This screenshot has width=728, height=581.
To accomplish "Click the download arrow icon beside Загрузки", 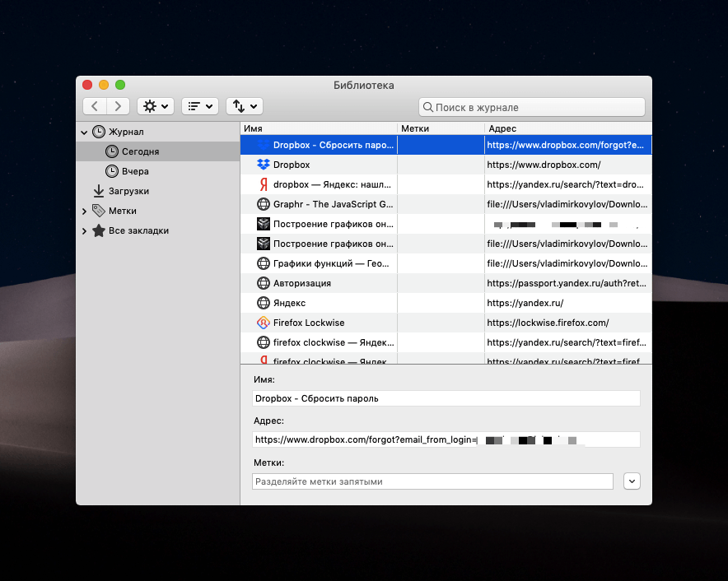I will coord(99,191).
